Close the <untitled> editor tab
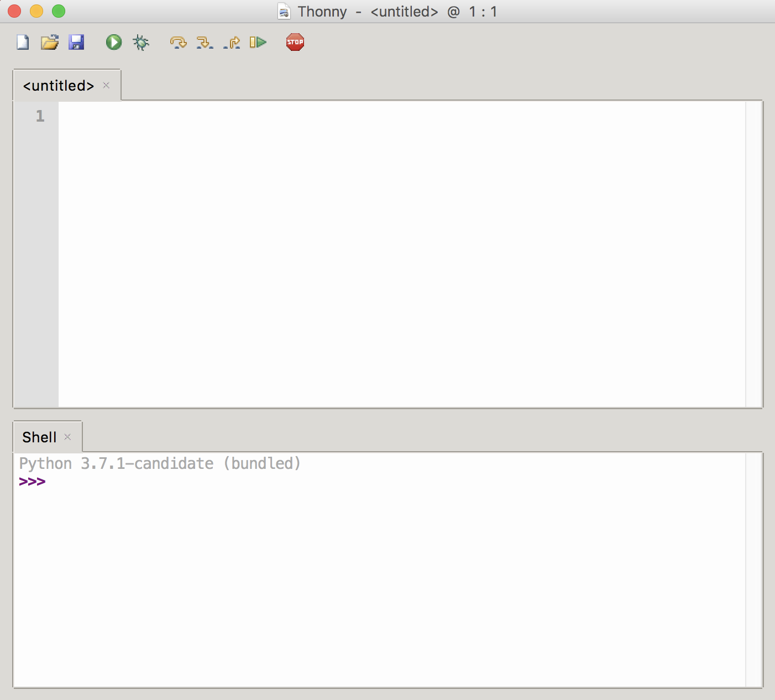Image resolution: width=775 pixels, height=700 pixels. (x=106, y=85)
